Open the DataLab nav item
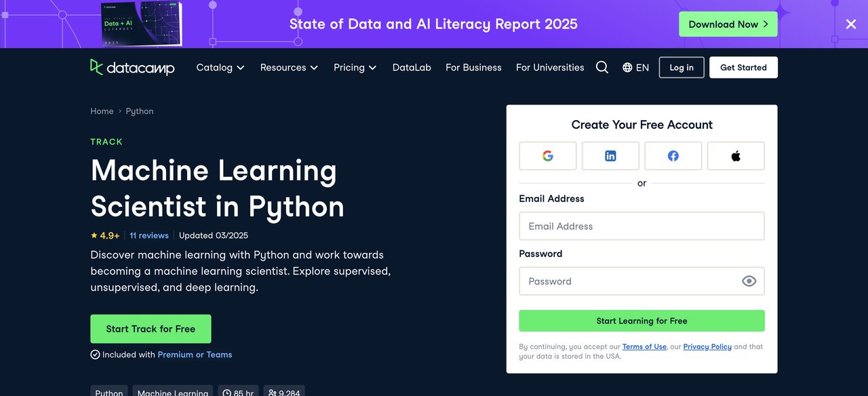The width and height of the screenshot is (868, 396). coord(412,67)
